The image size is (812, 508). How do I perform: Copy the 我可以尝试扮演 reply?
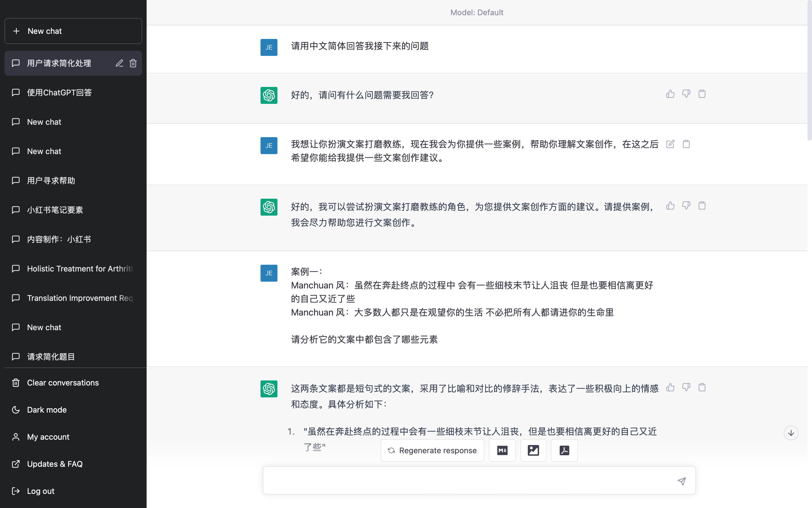[x=702, y=206]
